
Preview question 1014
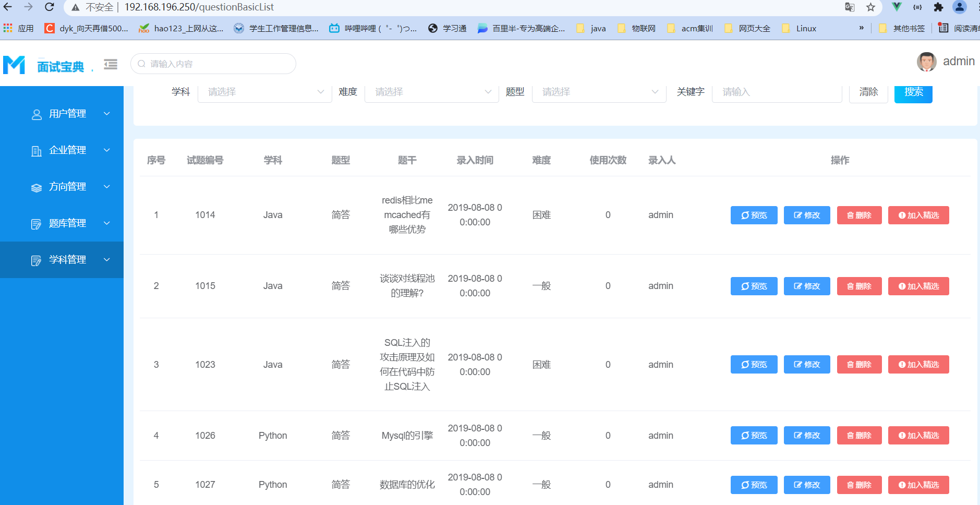point(754,215)
